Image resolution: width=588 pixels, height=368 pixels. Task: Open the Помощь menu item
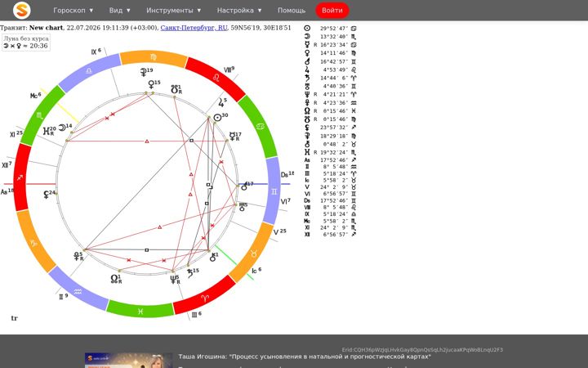292,10
